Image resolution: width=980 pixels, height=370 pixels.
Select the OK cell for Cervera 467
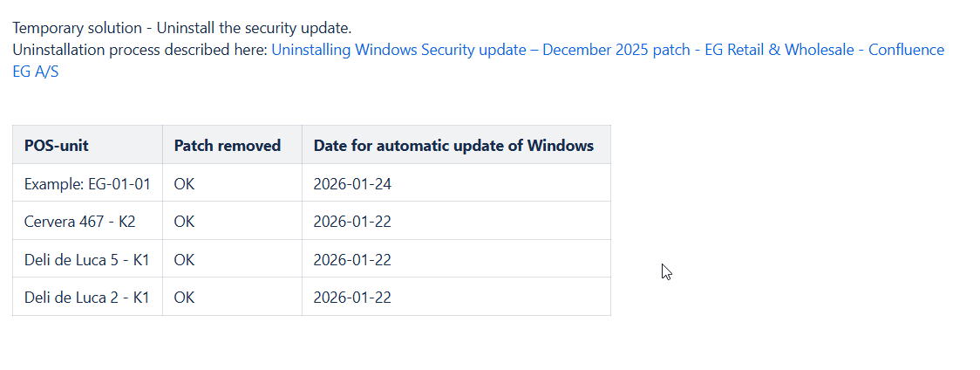184,222
